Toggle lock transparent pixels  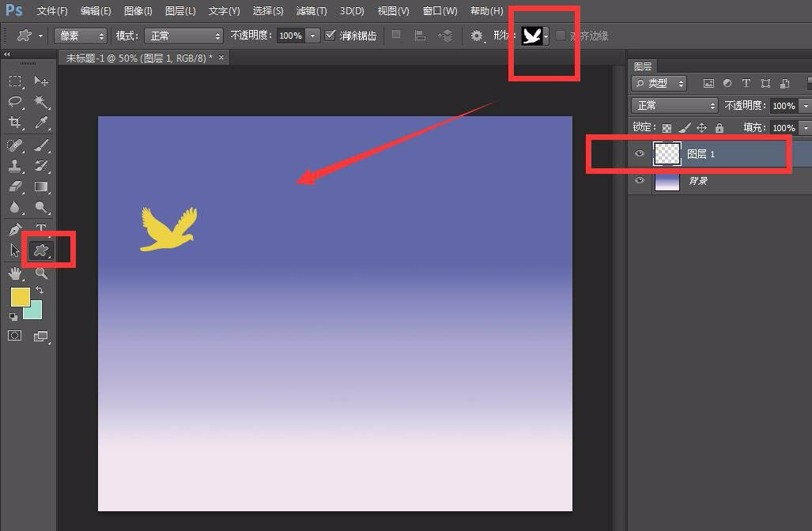[x=667, y=128]
